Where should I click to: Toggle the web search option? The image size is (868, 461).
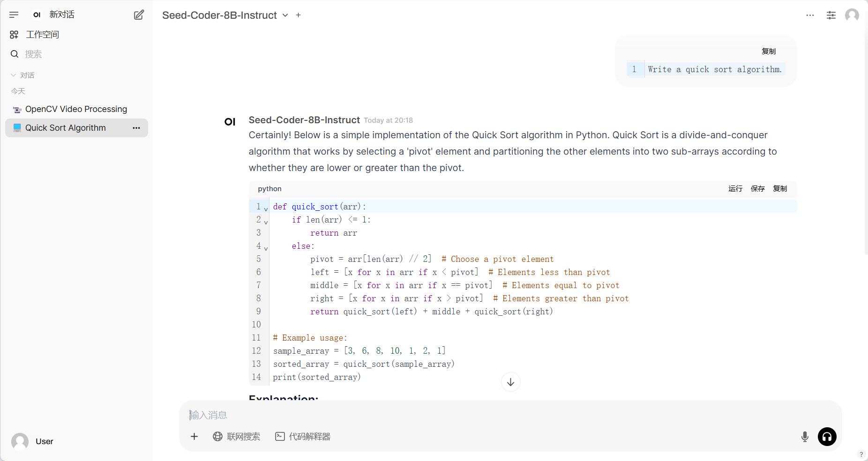click(237, 437)
